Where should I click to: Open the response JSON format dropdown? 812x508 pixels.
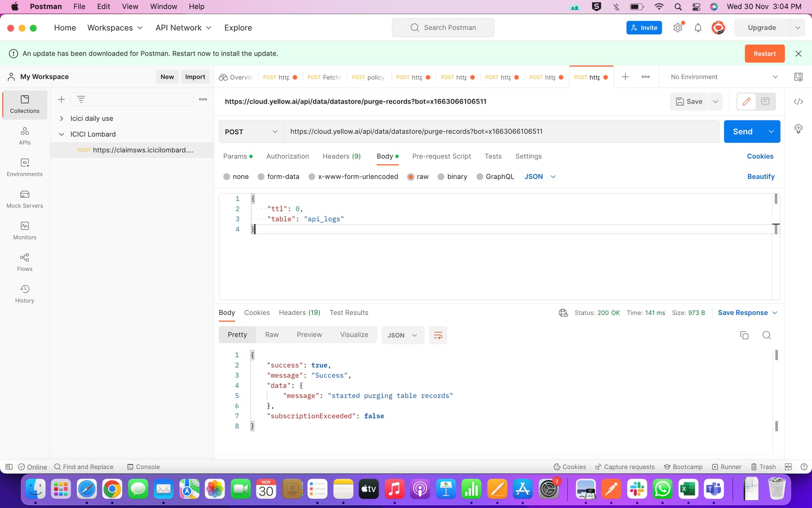point(403,335)
